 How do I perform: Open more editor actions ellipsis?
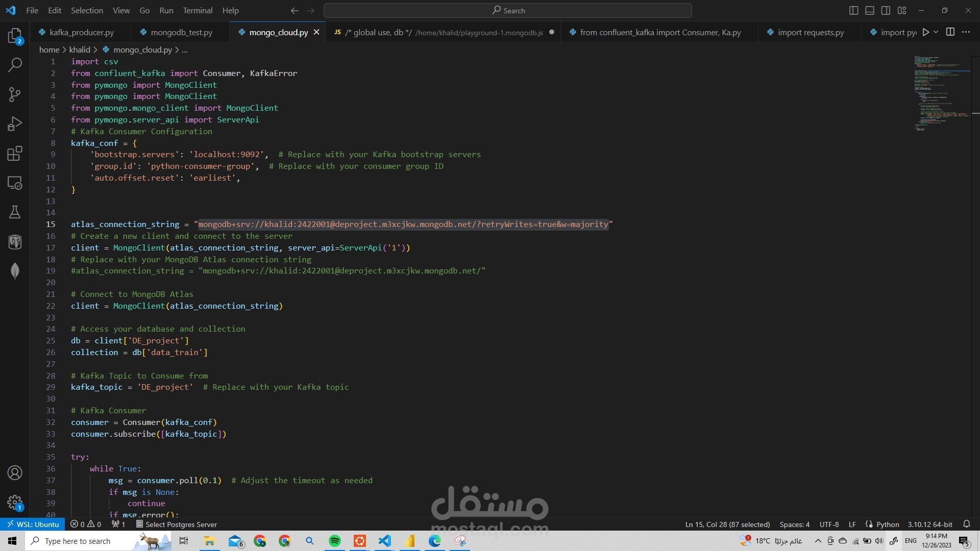(x=966, y=32)
